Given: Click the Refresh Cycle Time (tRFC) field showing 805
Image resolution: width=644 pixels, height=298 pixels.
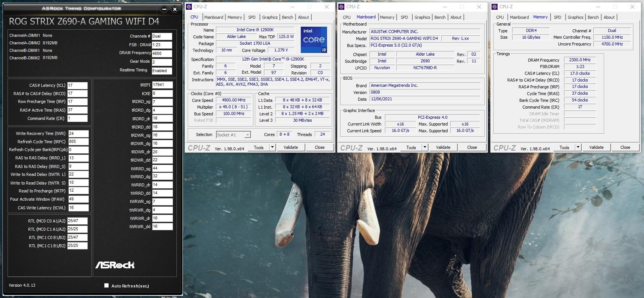Looking at the screenshot, I should 78,142.
